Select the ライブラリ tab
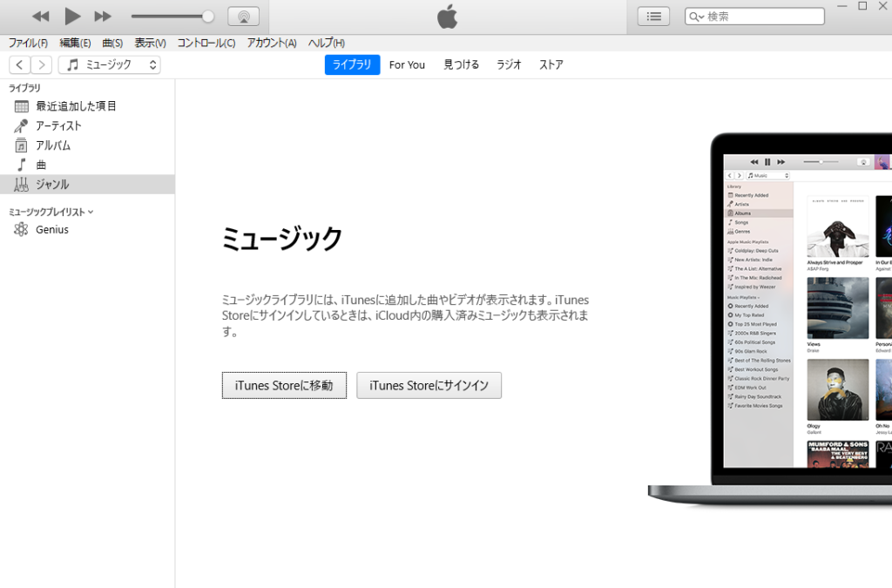 click(352, 64)
